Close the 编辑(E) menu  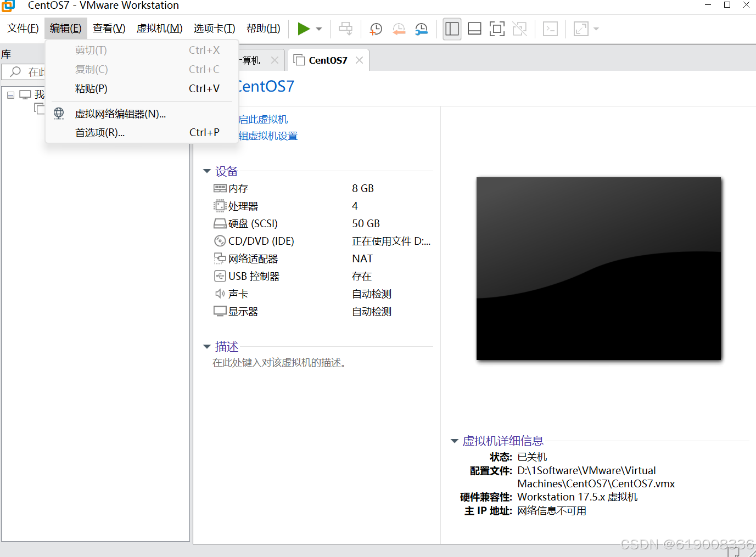(66, 29)
